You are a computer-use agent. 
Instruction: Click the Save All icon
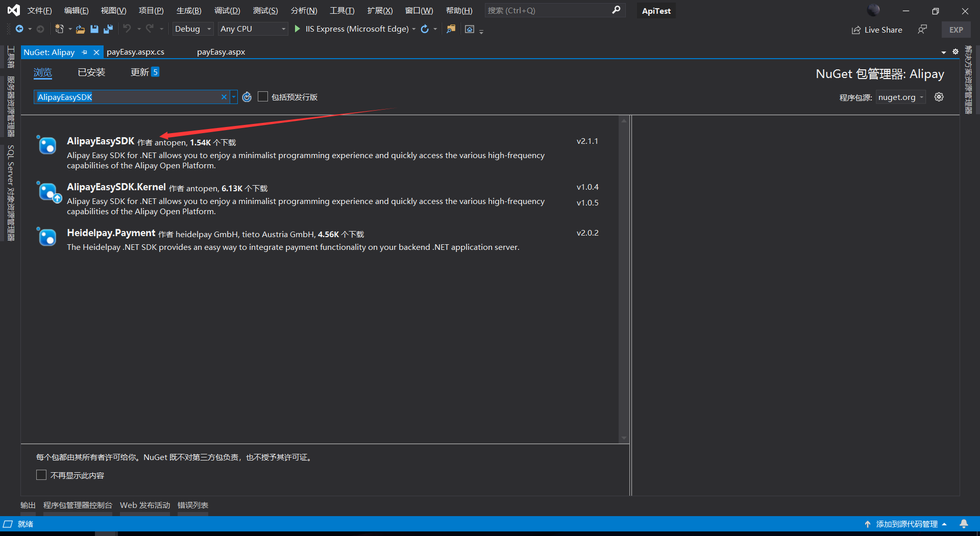coord(108,29)
